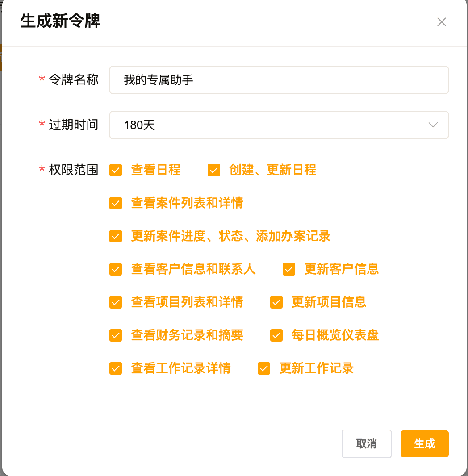This screenshot has width=468, height=476.
Task: Click the 查看日程 label text
Action: (156, 170)
